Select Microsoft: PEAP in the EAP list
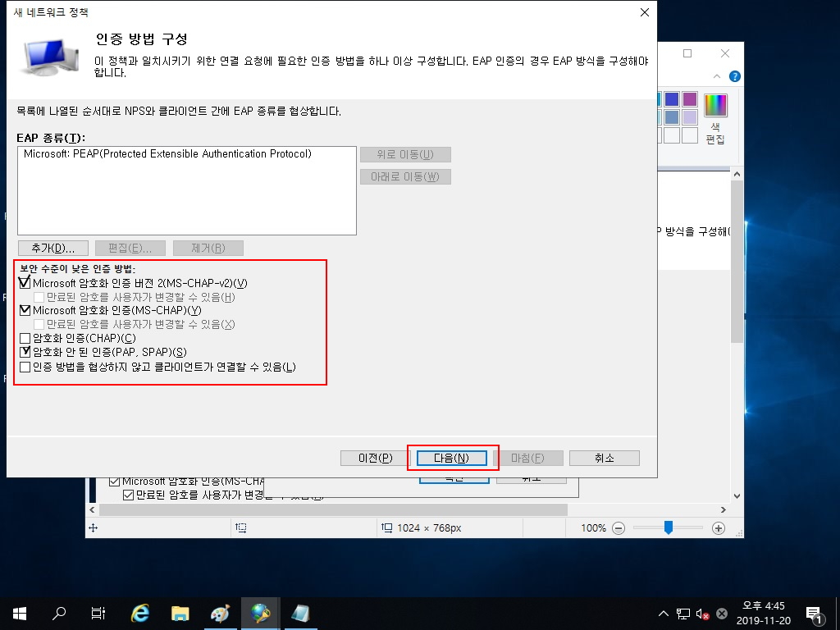The height and width of the screenshot is (630, 840). click(x=167, y=154)
